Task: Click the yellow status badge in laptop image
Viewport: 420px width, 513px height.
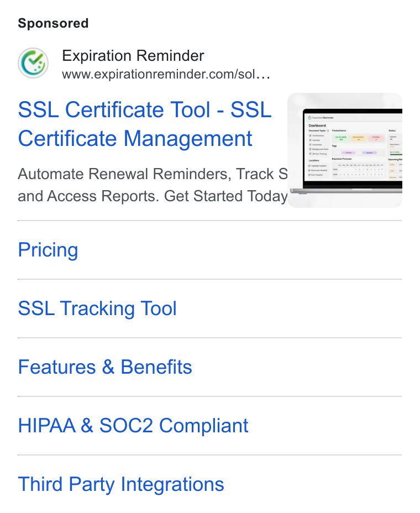Action: pyautogui.click(x=358, y=138)
